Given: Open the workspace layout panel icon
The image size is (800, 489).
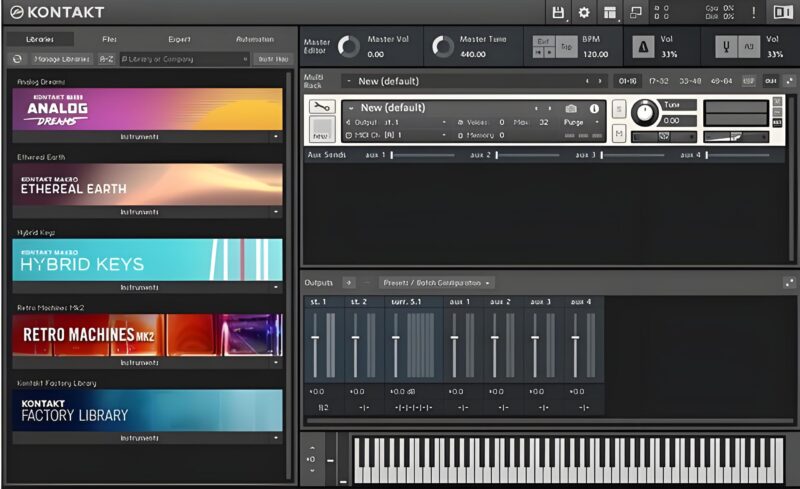Looking at the screenshot, I should [x=610, y=13].
